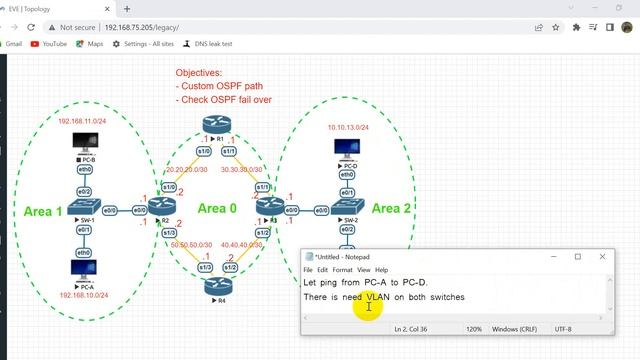Click the 120% zoom status in Notepad
Screen dimensions: 640x360
[x=474, y=329]
